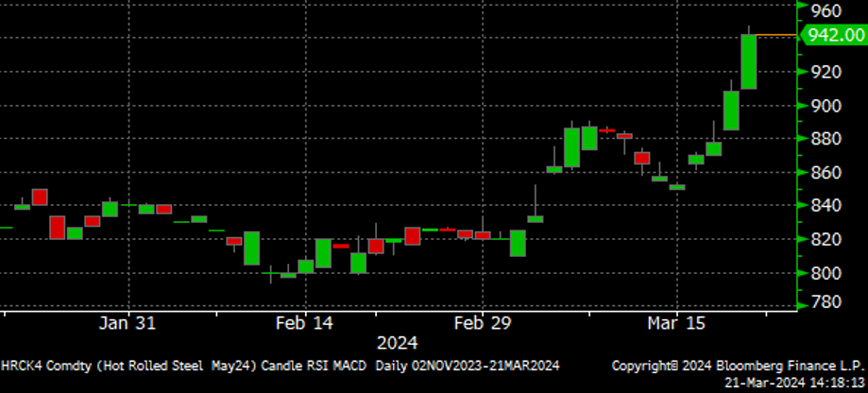Click the 800 price axis label

825,273
